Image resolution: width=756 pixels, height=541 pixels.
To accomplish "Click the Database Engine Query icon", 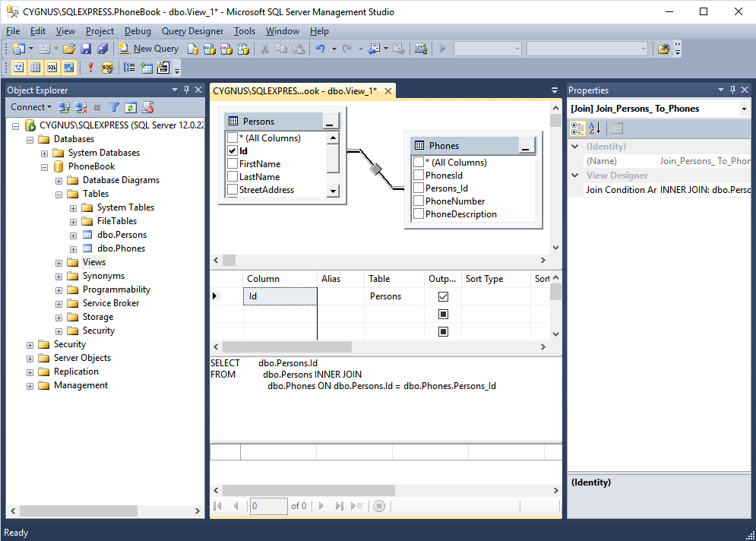I will coord(193,49).
